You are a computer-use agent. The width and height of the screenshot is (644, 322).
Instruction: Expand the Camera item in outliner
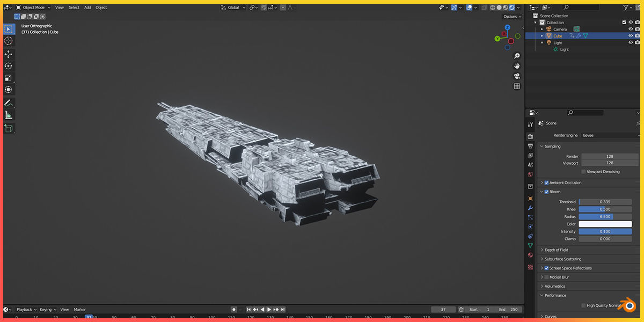click(x=542, y=29)
